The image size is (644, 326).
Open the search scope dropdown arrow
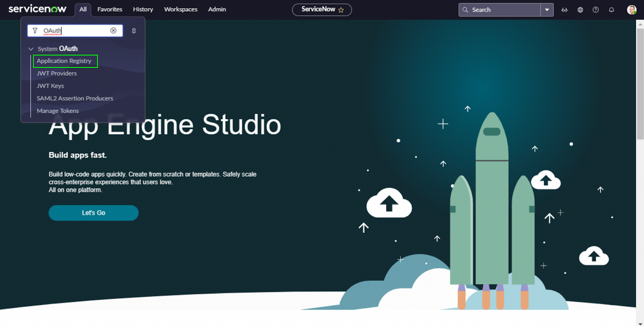(547, 10)
